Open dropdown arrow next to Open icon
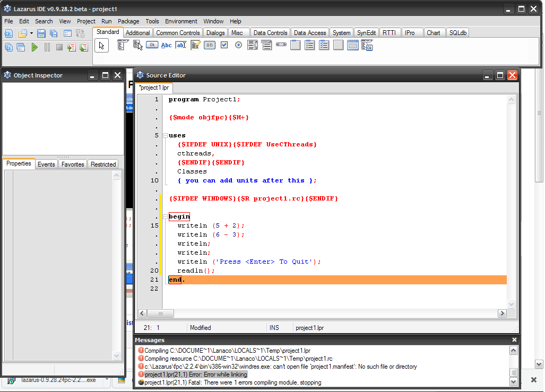The height and width of the screenshot is (392, 545). 31,33
